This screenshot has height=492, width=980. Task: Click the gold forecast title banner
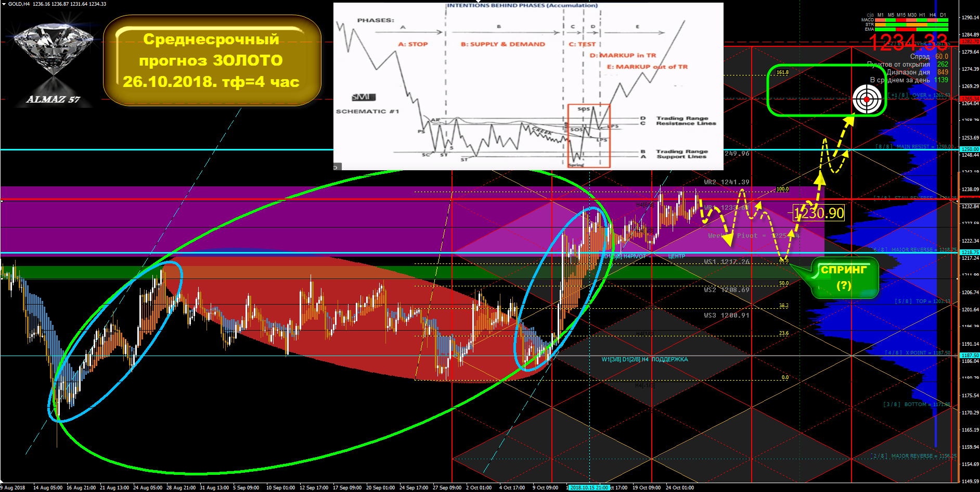pos(212,60)
